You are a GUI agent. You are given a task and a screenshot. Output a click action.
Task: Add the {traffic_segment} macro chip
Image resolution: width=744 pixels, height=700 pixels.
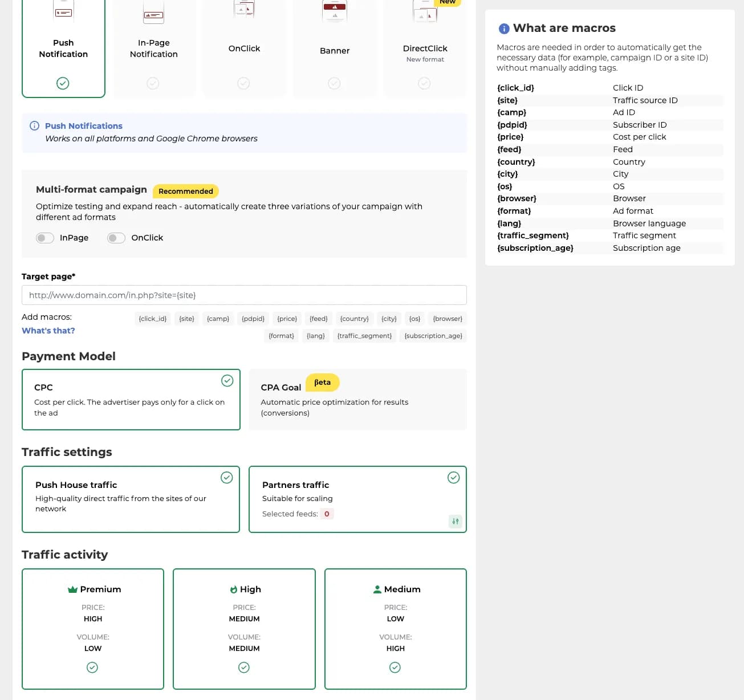364,336
